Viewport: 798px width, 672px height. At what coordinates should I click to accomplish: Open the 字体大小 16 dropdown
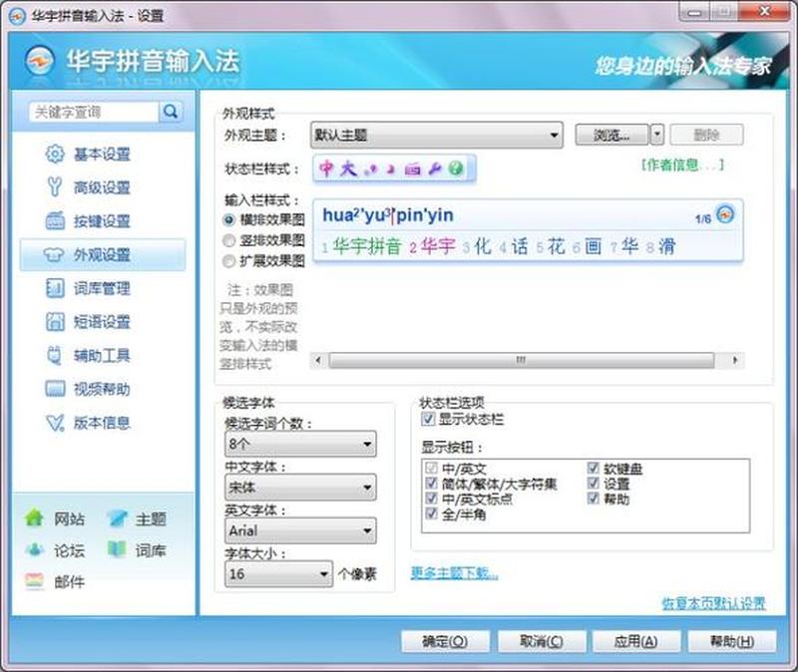pos(278,574)
